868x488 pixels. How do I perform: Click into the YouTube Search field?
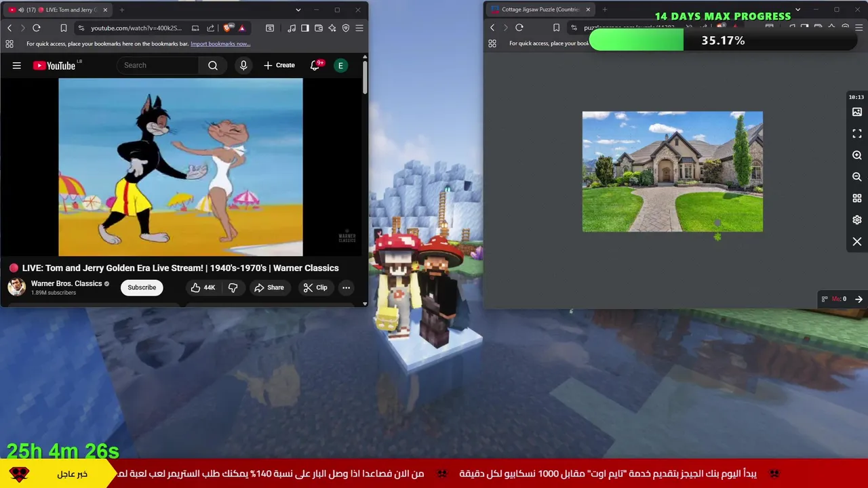[x=158, y=65]
